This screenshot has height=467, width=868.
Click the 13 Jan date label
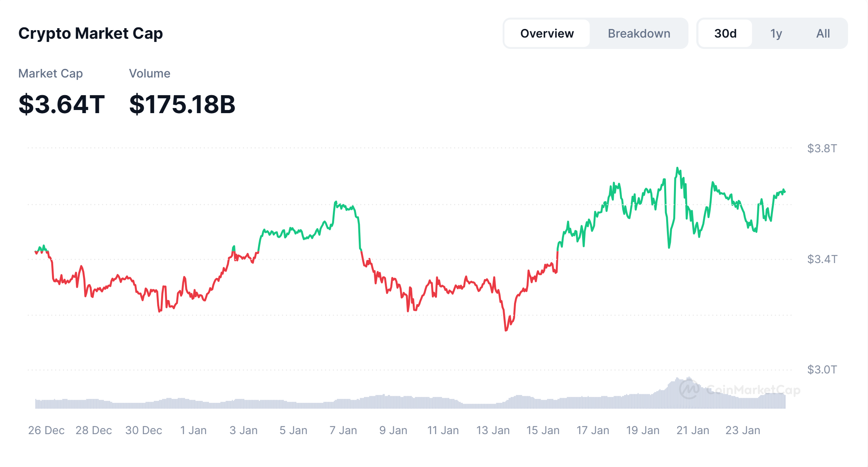493,430
